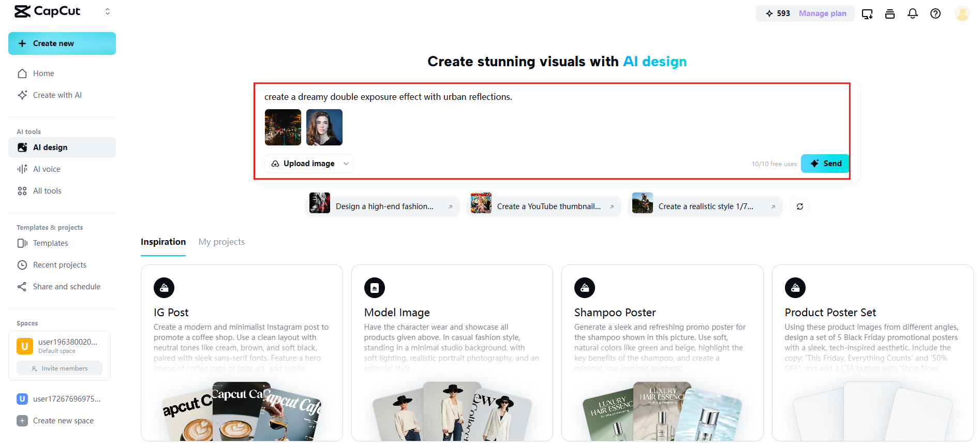
Task: Open AI voice tool in sidebar
Action: coord(47,169)
